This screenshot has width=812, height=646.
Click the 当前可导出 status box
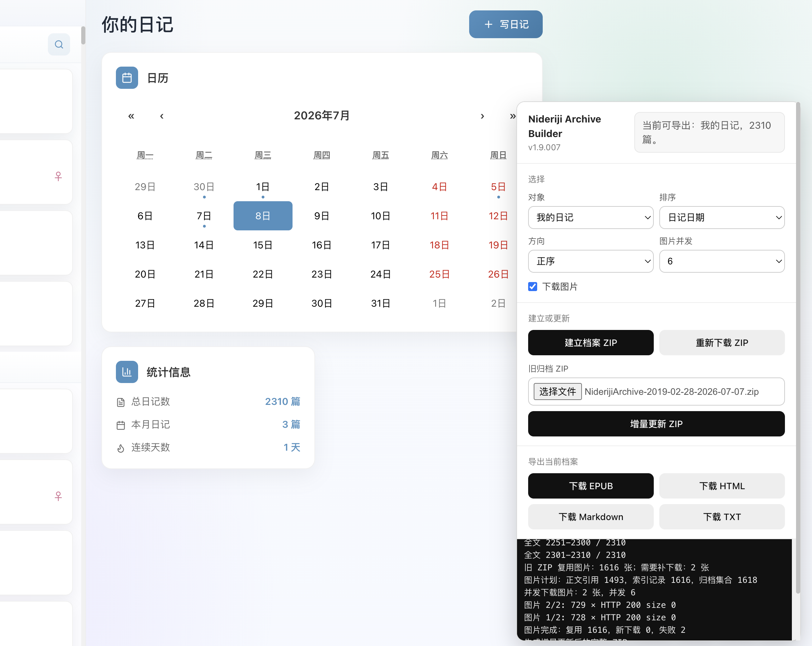coord(709,132)
